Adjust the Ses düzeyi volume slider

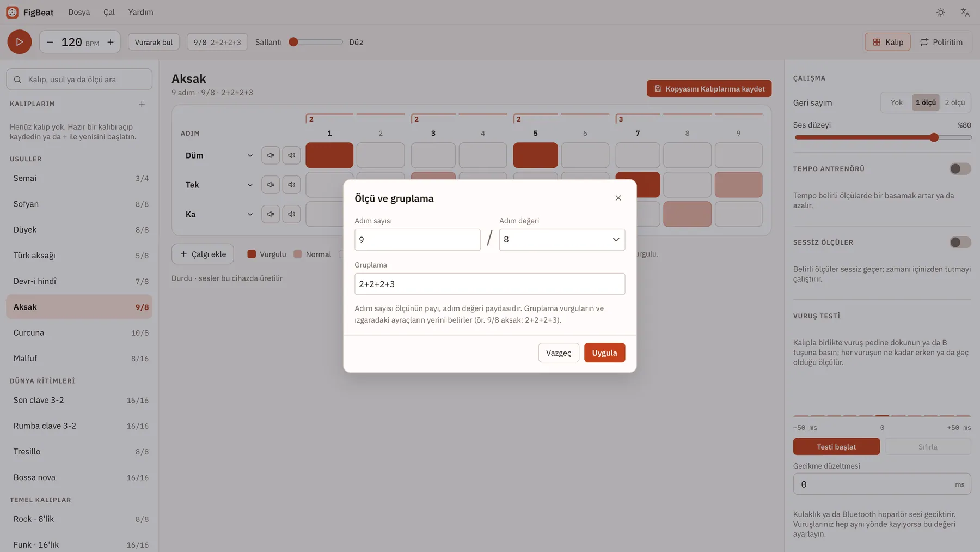[x=882, y=137]
